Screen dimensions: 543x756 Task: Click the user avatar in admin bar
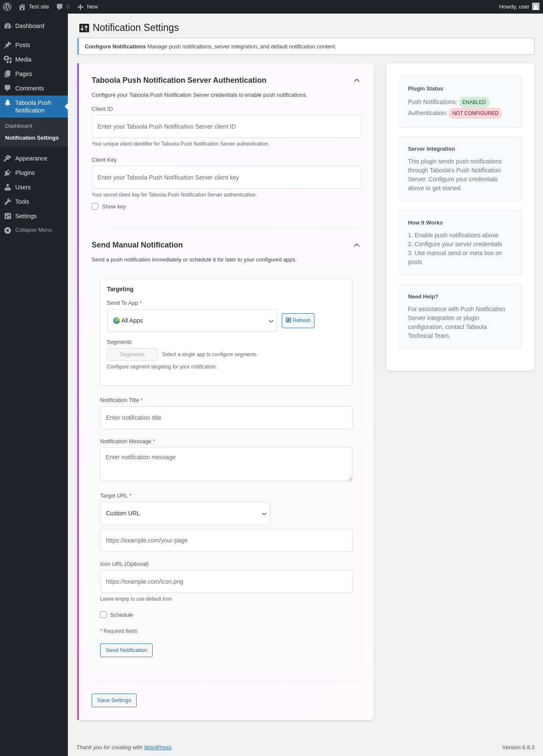click(536, 7)
